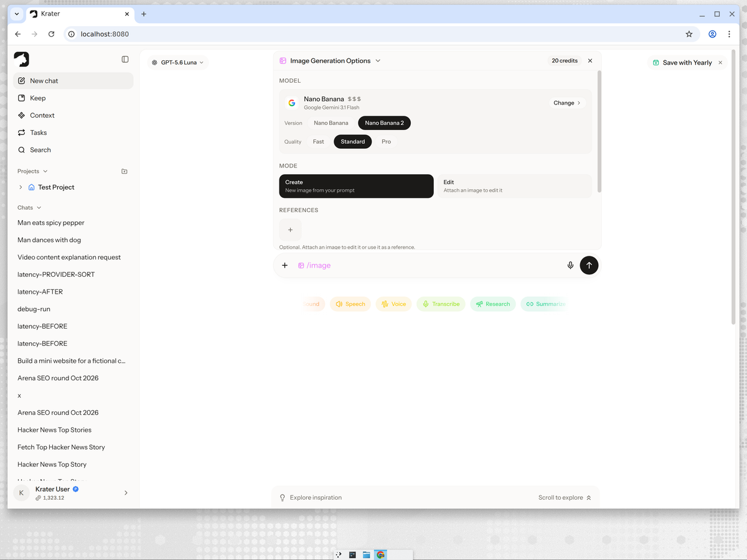Image resolution: width=747 pixels, height=560 pixels.
Task: Bookmark this page with the star icon
Action: coord(689,34)
